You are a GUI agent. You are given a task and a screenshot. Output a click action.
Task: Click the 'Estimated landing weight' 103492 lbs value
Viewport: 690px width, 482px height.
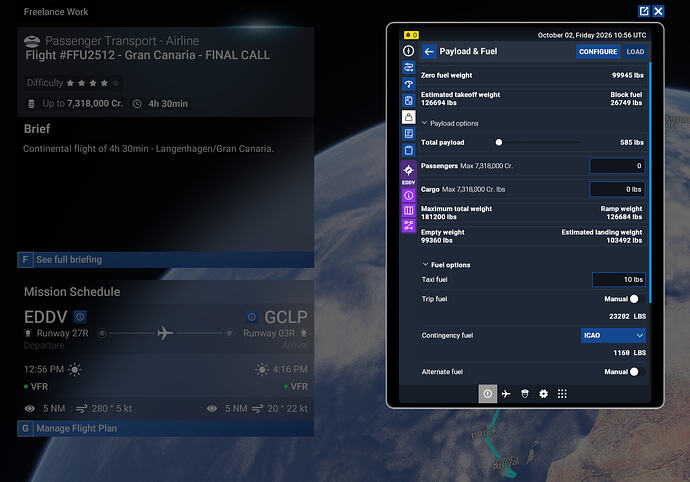tap(624, 240)
